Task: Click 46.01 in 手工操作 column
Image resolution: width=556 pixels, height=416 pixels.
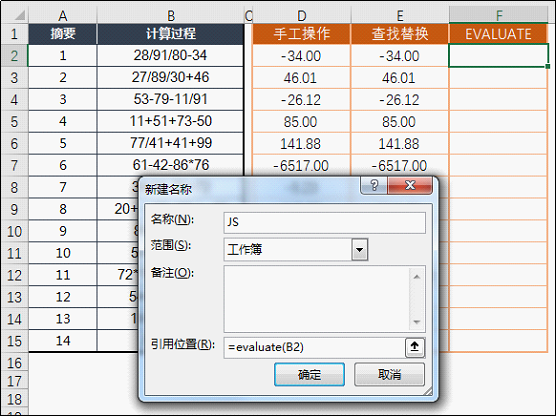Action: click(x=301, y=78)
